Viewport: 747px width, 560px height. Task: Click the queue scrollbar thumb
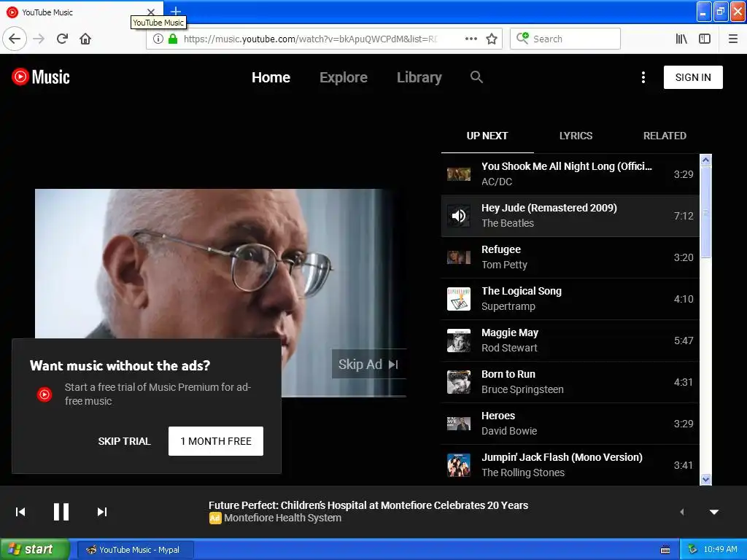[x=705, y=212]
